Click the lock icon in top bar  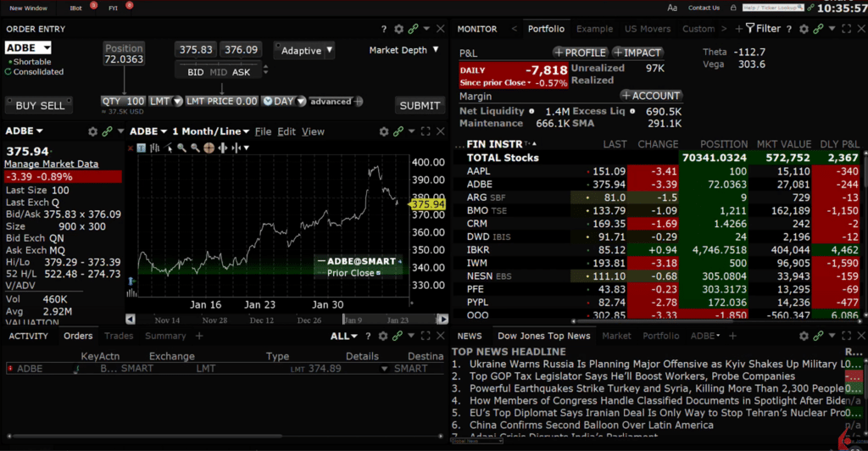point(733,8)
